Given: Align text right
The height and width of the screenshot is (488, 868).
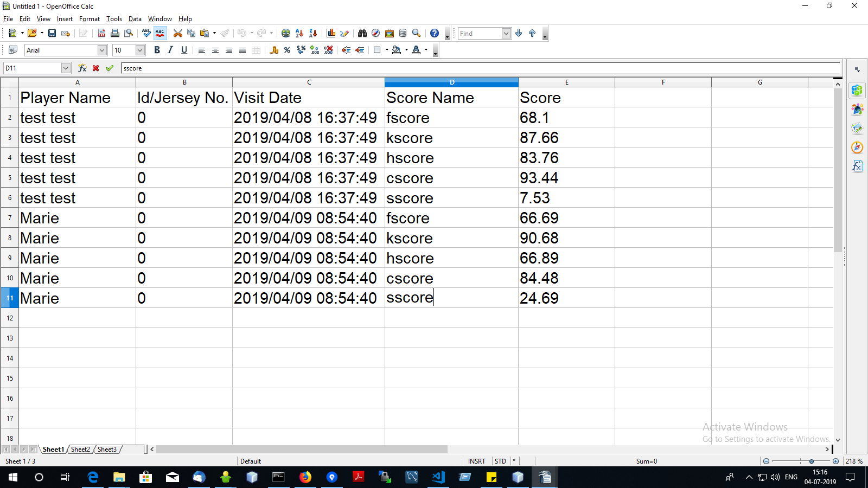Looking at the screenshot, I should [x=229, y=50].
